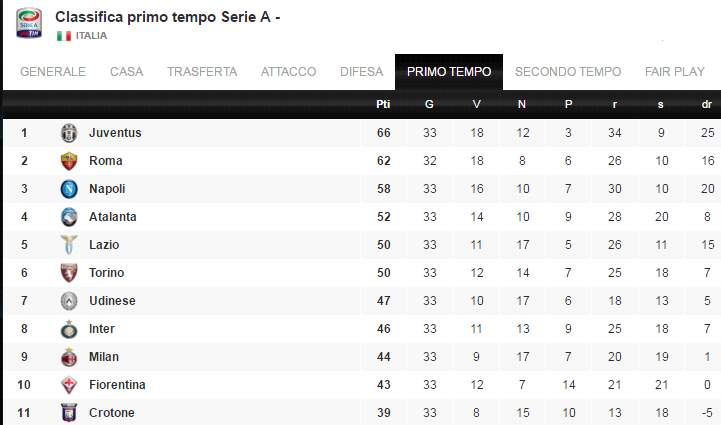The image size is (721, 425).
Task: Open the SECONDO TEMPO tab
Action: click(x=568, y=72)
